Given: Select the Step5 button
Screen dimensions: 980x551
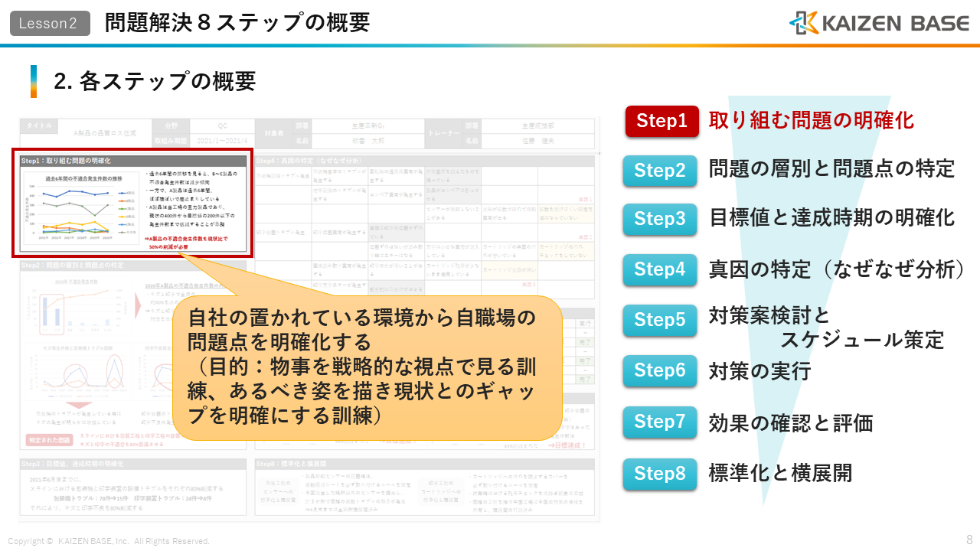Looking at the screenshot, I should tap(660, 320).
